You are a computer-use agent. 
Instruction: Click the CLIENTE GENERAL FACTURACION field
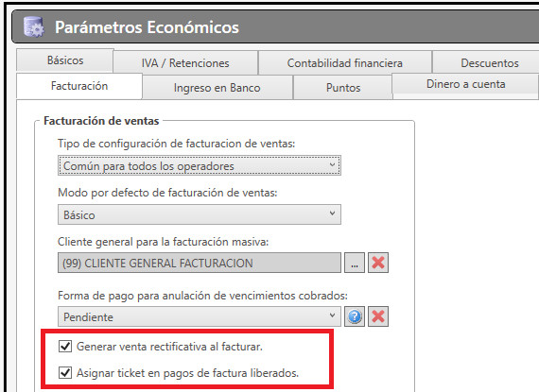pyautogui.click(x=200, y=263)
